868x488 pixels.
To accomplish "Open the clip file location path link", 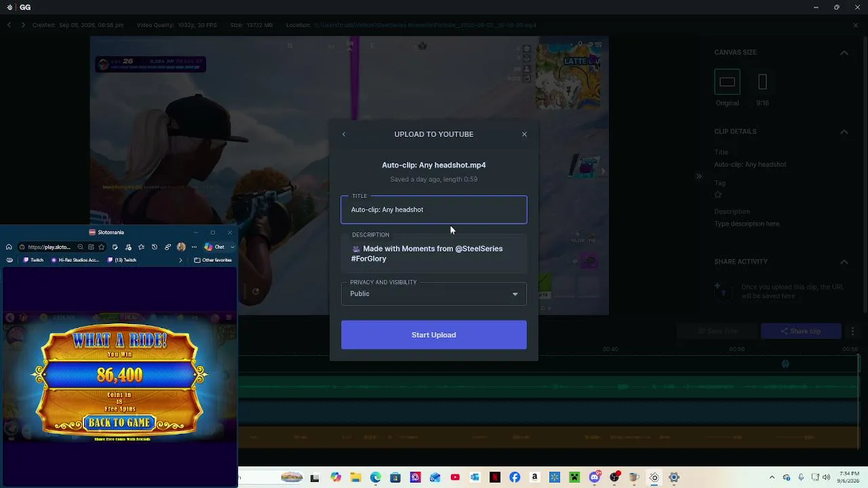I will click(x=425, y=25).
